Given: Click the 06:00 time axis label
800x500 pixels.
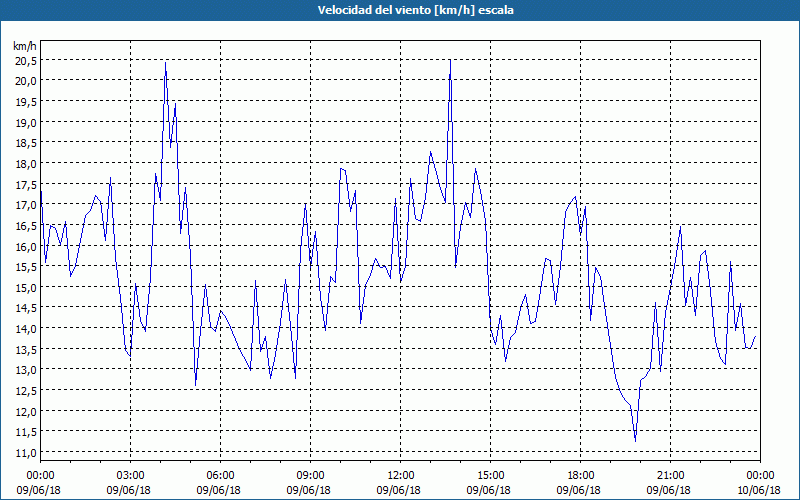Looking at the screenshot, I should pos(220,476).
